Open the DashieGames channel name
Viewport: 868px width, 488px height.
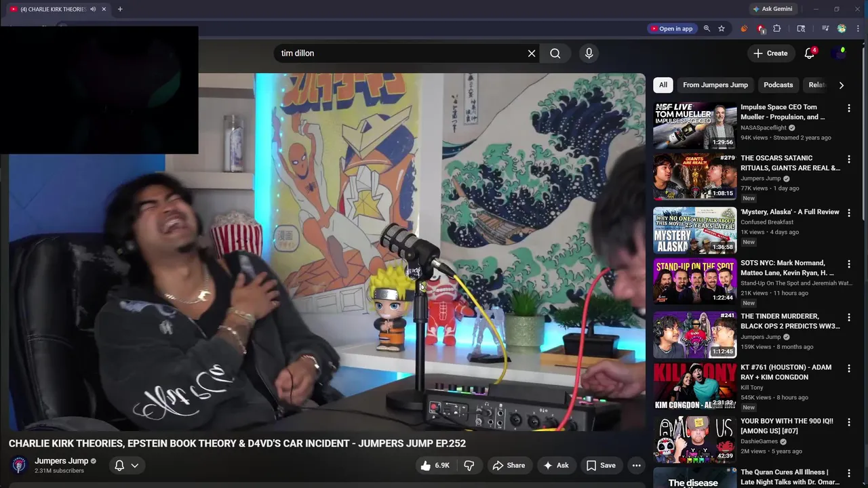pyautogui.click(x=759, y=441)
